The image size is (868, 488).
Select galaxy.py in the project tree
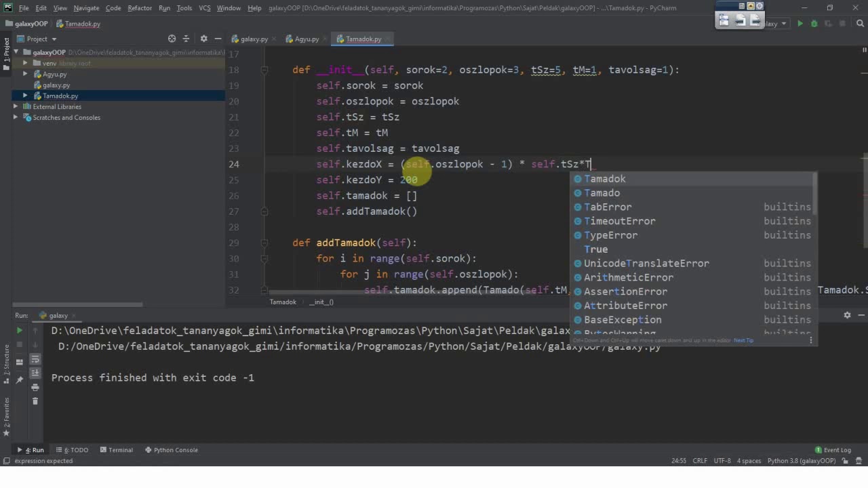pyautogui.click(x=56, y=85)
